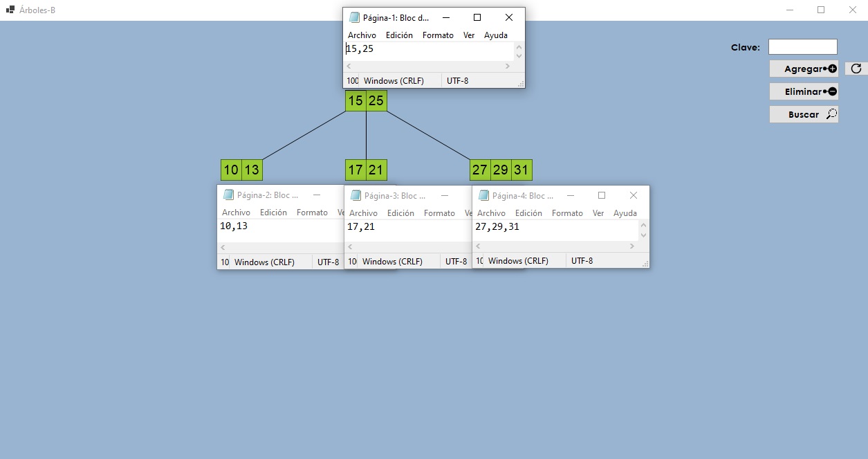Click Notepad icon in Página-3 title bar
The height and width of the screenshot is (459, 868).
355,195
